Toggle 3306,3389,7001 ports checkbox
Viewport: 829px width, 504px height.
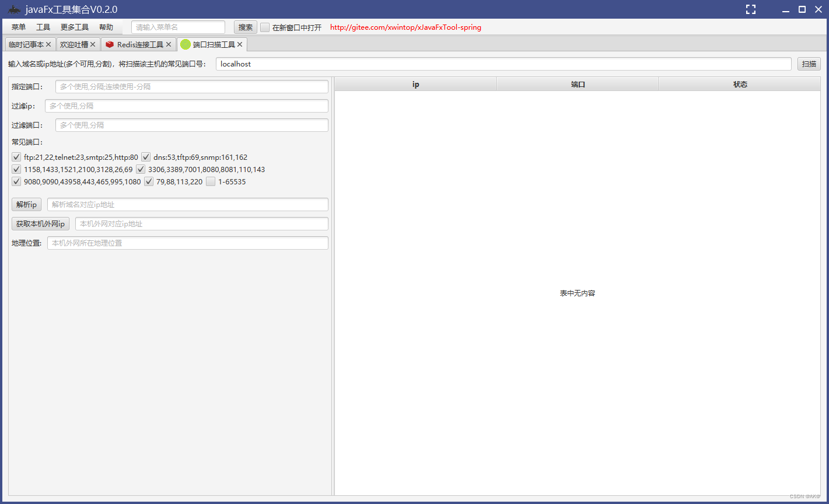[141, 169]
